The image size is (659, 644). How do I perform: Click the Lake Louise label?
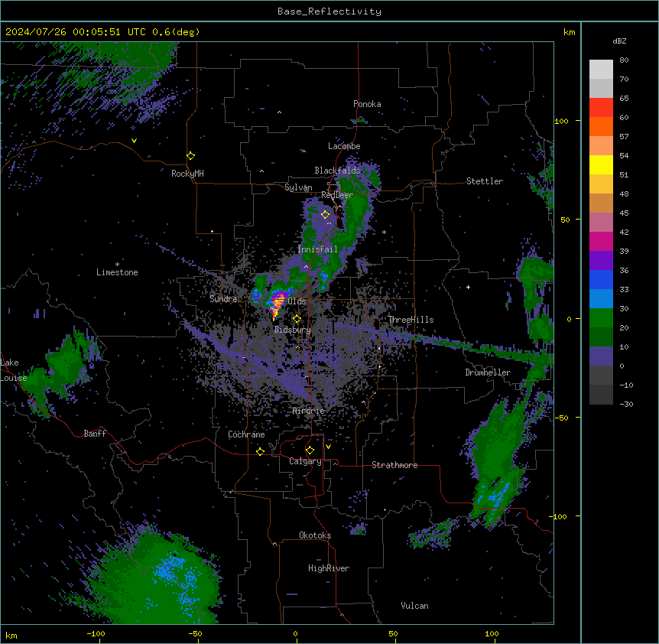pos(14,370)
